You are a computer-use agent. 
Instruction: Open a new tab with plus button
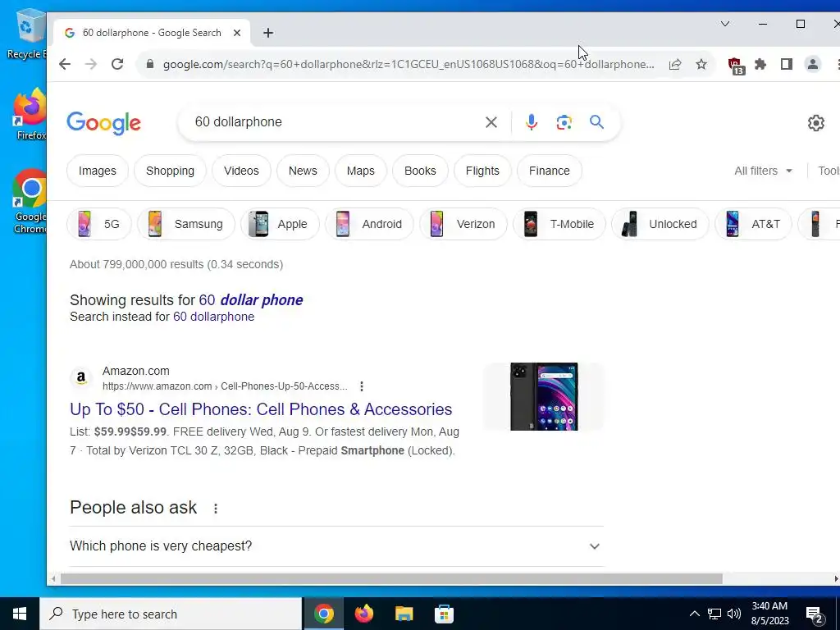tap(268, 33)
